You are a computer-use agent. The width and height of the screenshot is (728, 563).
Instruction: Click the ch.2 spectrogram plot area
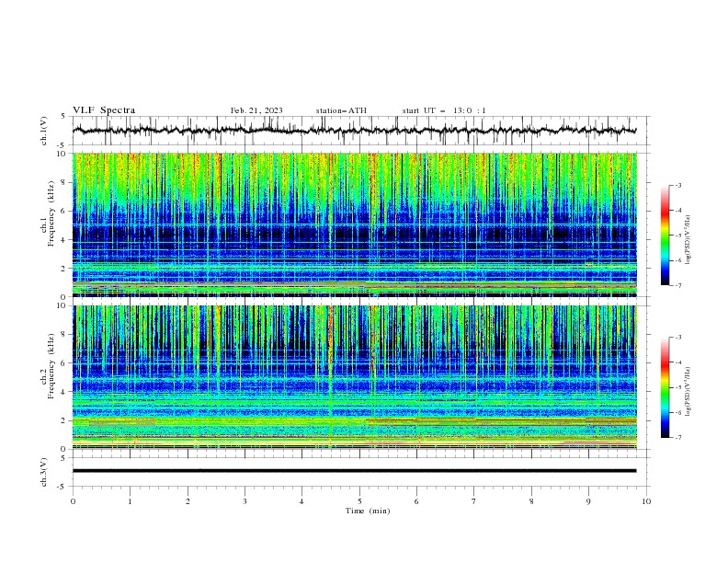coord(354,377)
